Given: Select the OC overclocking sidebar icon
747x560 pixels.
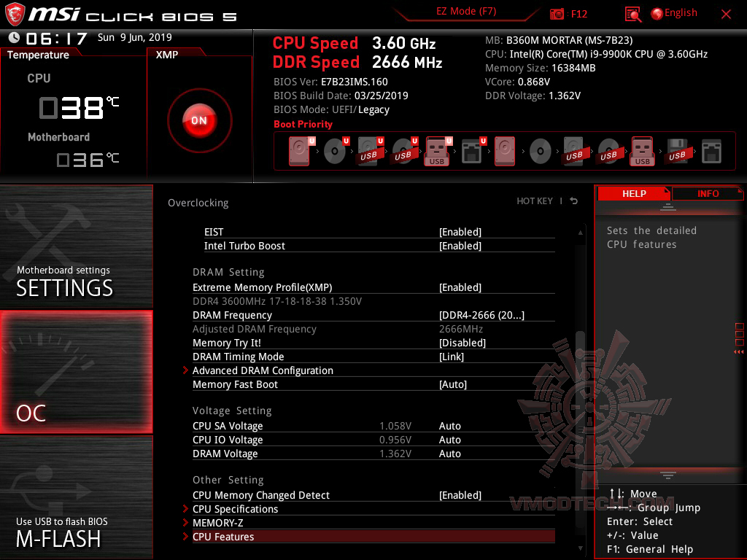Looking at the screenshot, I should tap(76, 372).
